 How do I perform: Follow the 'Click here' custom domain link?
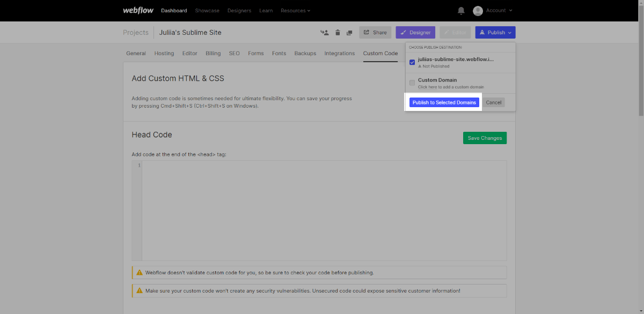point(429,87)
